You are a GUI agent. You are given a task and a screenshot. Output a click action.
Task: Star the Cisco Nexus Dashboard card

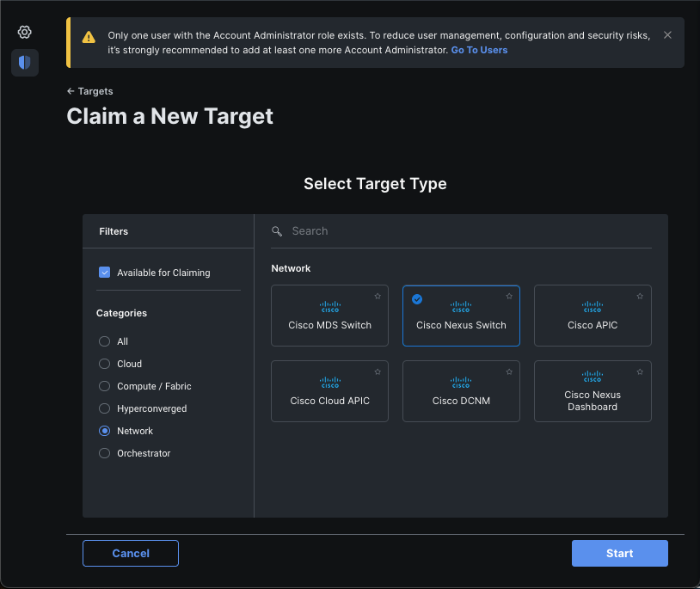(x=640, y=371)
